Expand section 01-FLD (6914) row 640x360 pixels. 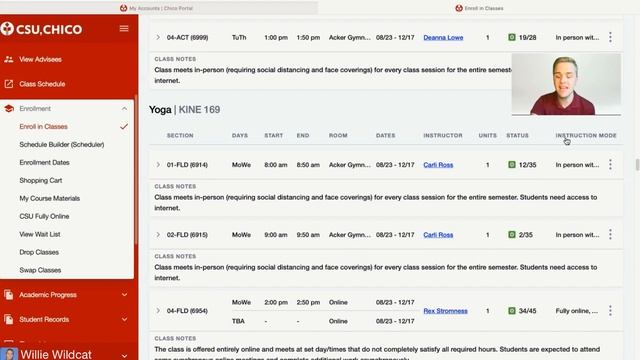[x=158, y=164]
